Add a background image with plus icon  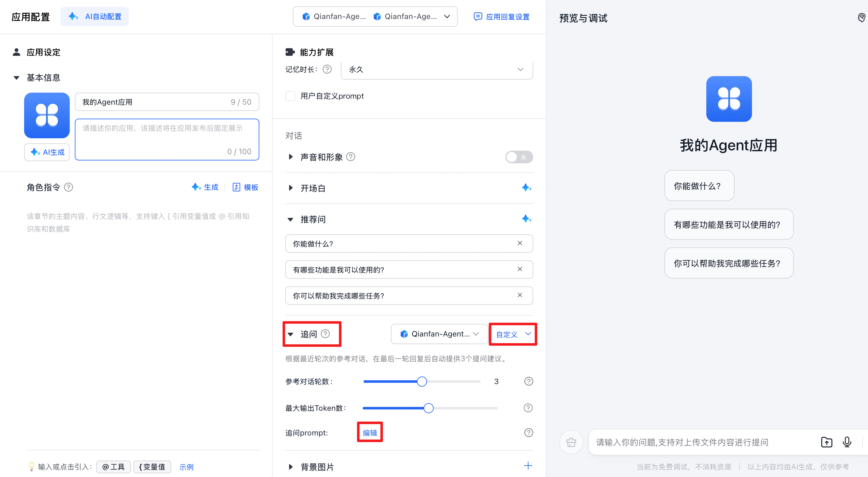[x=528, y=466]
